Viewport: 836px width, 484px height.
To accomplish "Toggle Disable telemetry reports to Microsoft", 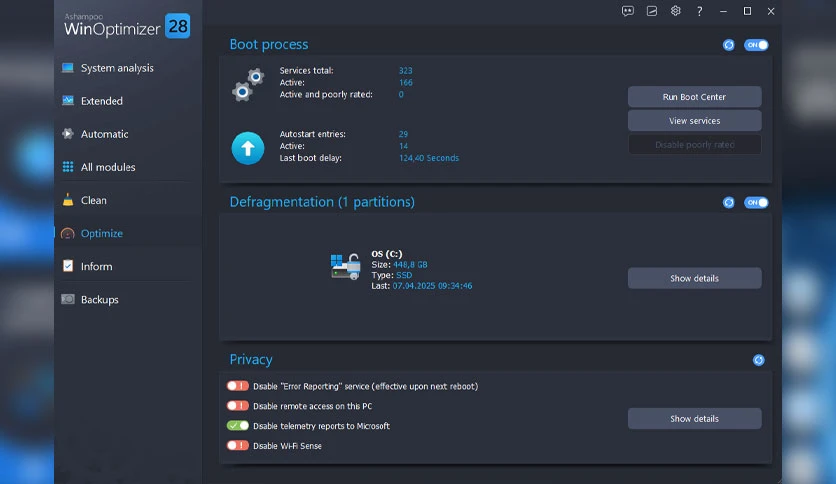I will [x=238, y=425].
